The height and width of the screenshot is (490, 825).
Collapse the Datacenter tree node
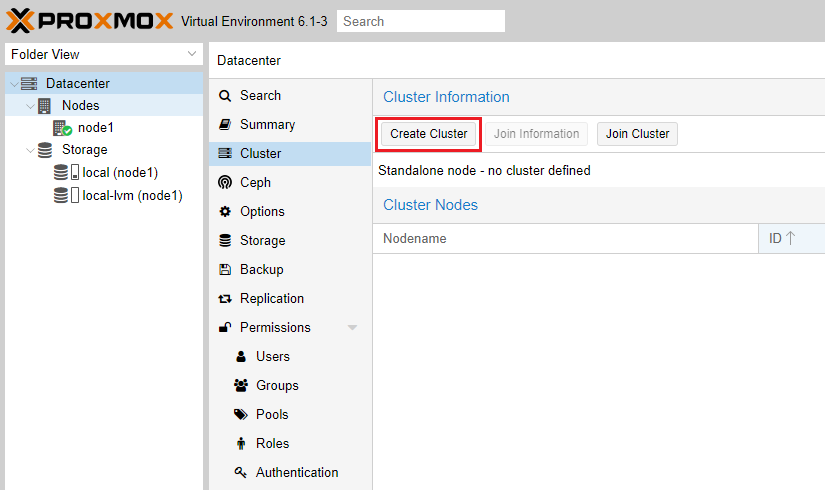pyautogui.click(x=13, y=84)
